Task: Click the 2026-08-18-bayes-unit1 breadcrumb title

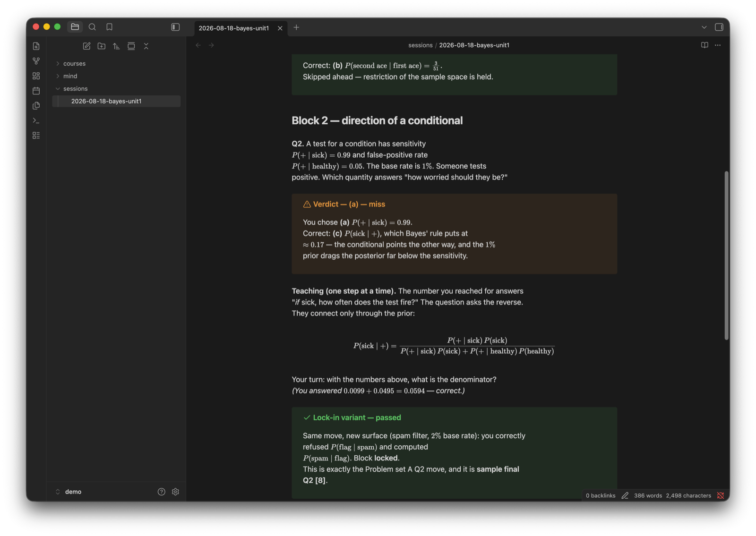Action: coord(474,45)
